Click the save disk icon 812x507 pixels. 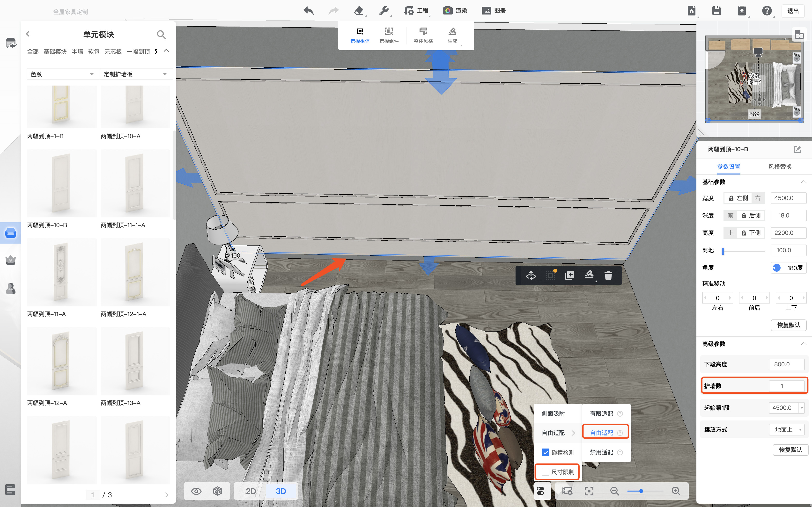pos(716,11)
